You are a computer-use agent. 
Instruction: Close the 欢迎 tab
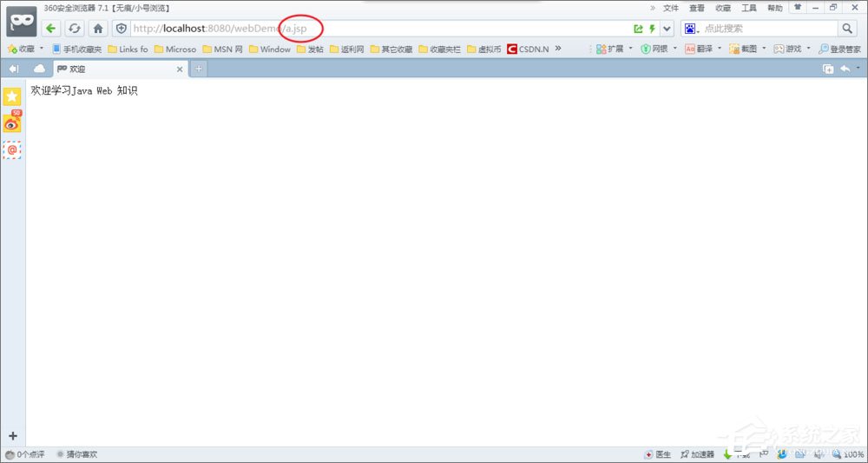pos(180,69)
